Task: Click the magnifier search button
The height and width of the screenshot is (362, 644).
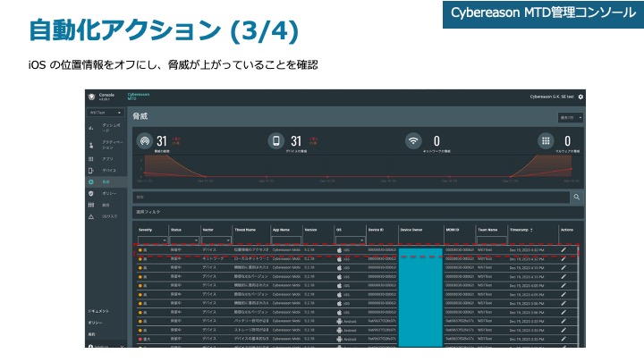Action: pyautogui.click(x=577, y=197)
